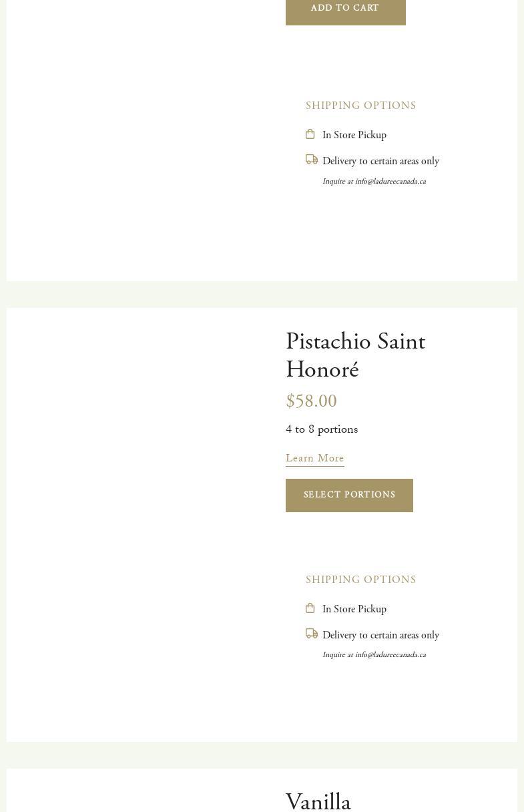Click the Shipping Options heading under Pistachio Saint Honoré
This screenshot has width=524, height=812.
(360, 580)
